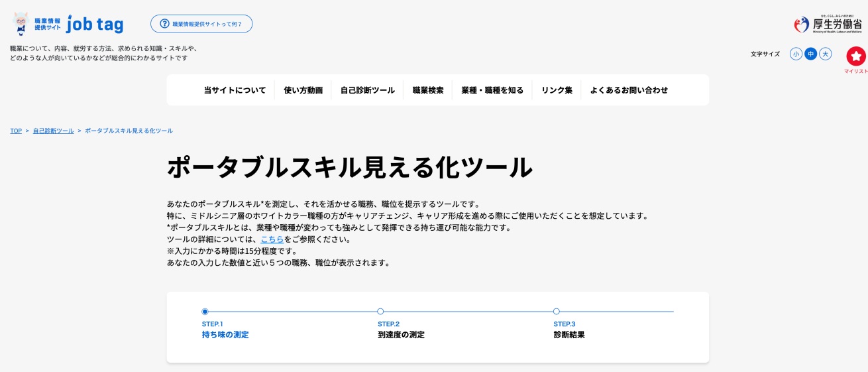Expand 職業検索 navigation menu

pyautogui.click(x=428, y=90)
